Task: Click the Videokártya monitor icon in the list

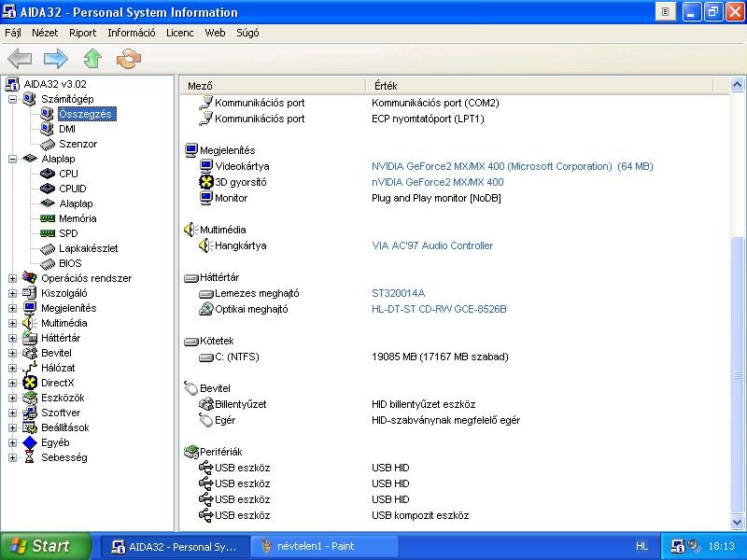Action: 206,166
